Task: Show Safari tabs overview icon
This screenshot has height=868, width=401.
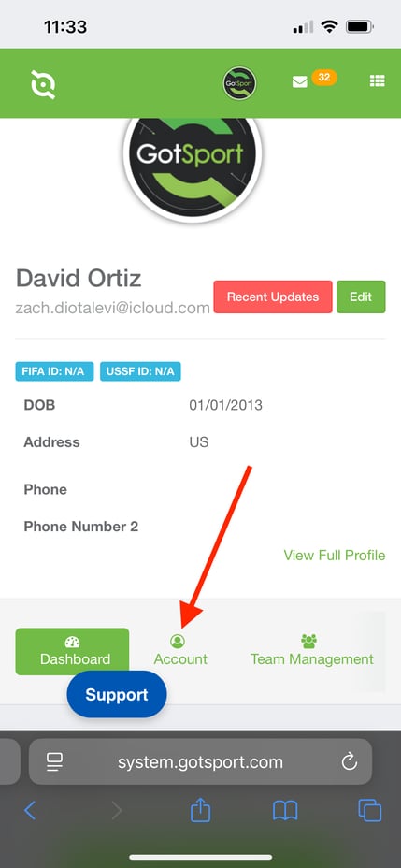Action: pos(370,811)
